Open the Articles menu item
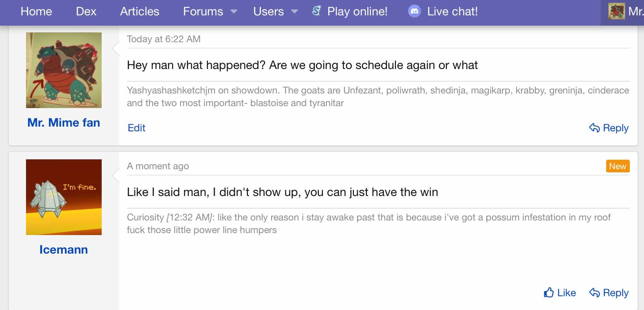 (140, 11)
